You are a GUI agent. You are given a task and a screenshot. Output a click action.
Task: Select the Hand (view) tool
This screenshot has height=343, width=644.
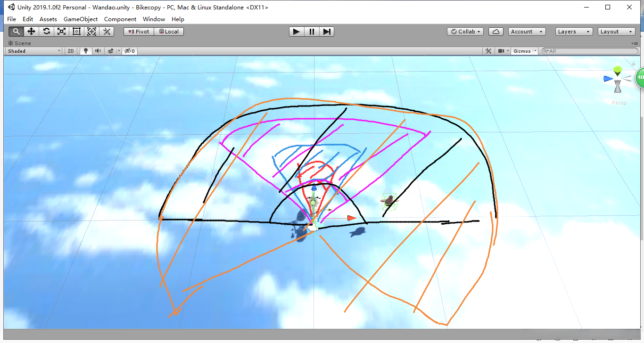(x=16, y=32)
